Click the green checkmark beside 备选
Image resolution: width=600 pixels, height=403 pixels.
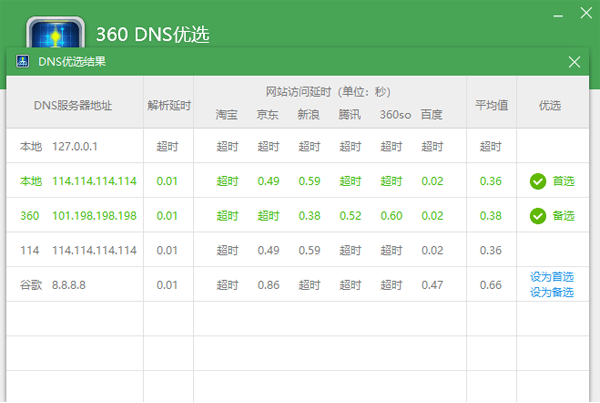click(x=538, y=216)
